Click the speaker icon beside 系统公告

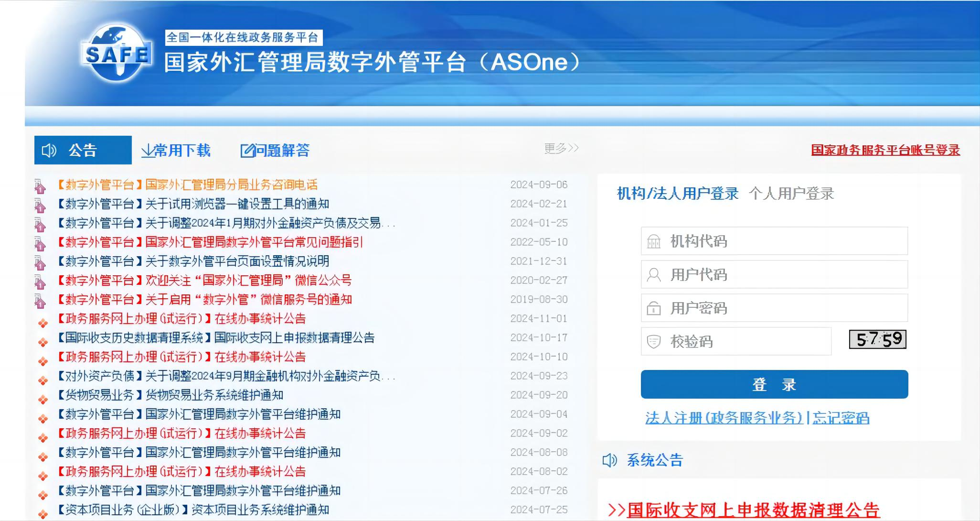coord(610,460)
